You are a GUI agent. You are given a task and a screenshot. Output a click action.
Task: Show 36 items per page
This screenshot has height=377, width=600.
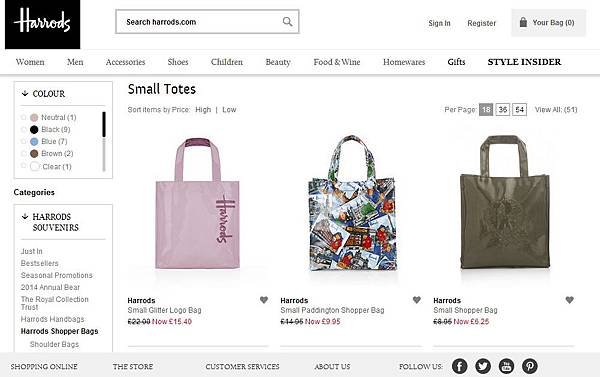[x=502, y=109]
